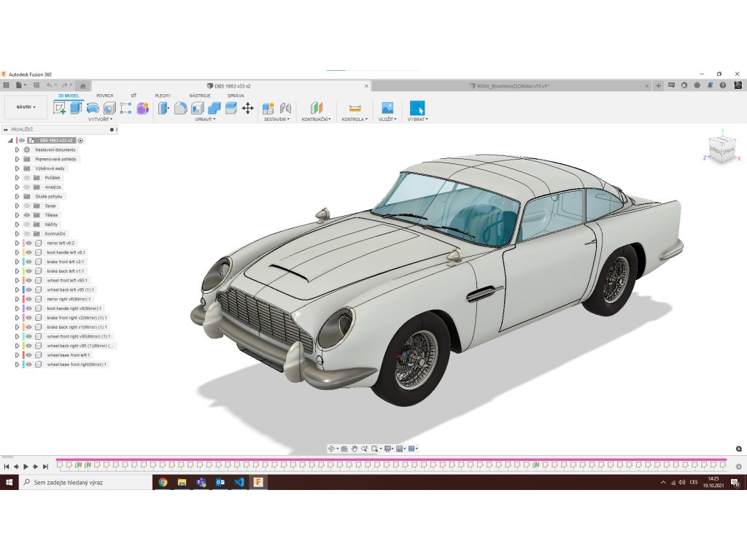Switch to the POVRCH tab
Viewport: 747px width, 560px height.
[105, 96]
